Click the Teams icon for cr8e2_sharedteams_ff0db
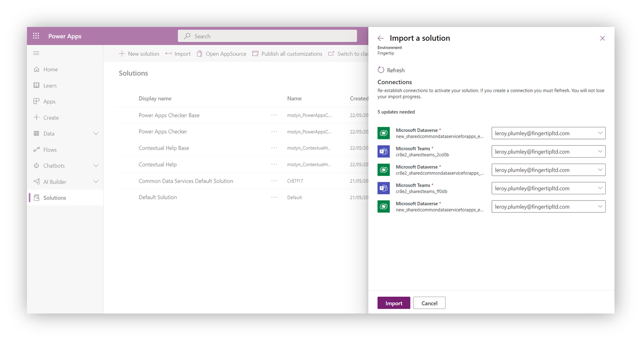This screenshot has height=343, width=644. coord(384,188)
